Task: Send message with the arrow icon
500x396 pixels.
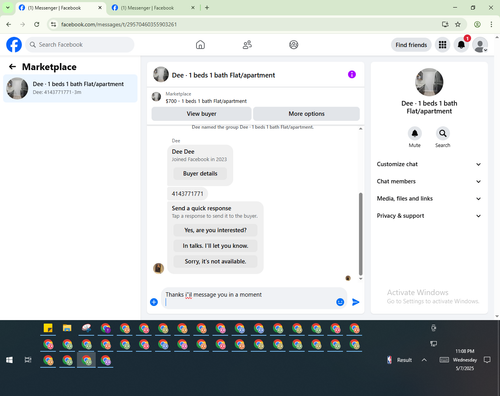Action: (356, 302)
